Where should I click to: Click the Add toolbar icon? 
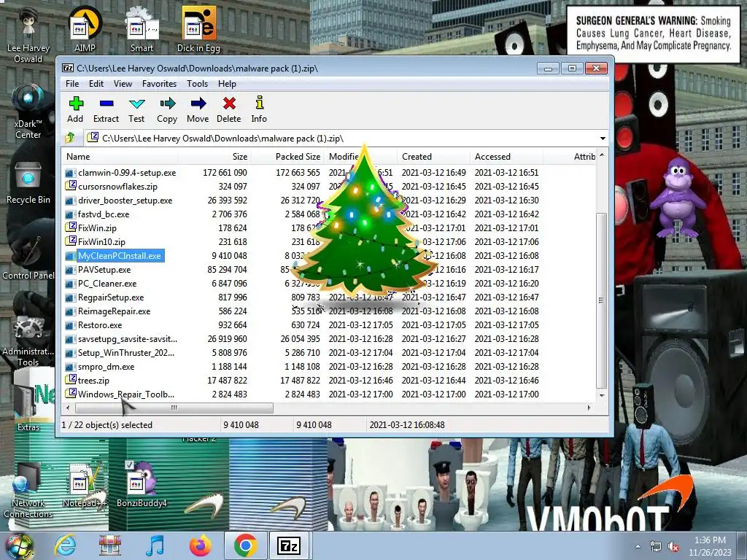click(x=75, y=104)
